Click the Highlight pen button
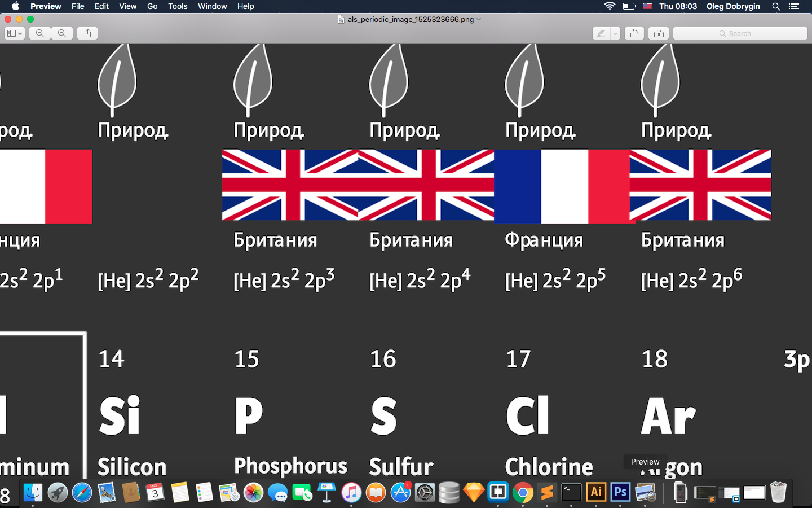 601,33
